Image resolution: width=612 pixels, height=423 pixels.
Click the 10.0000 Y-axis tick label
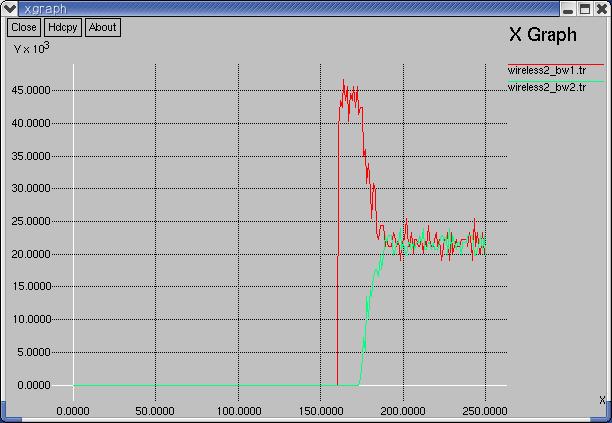point(31,319)
